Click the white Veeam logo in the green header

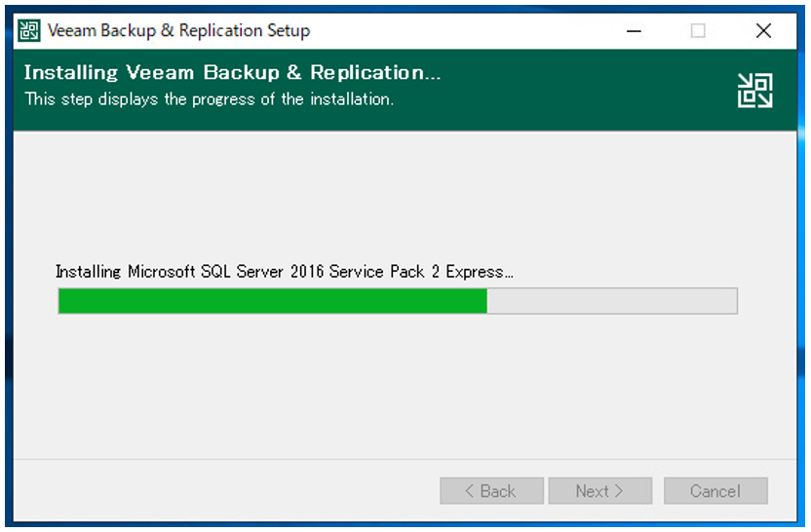[x=754, y=91]
